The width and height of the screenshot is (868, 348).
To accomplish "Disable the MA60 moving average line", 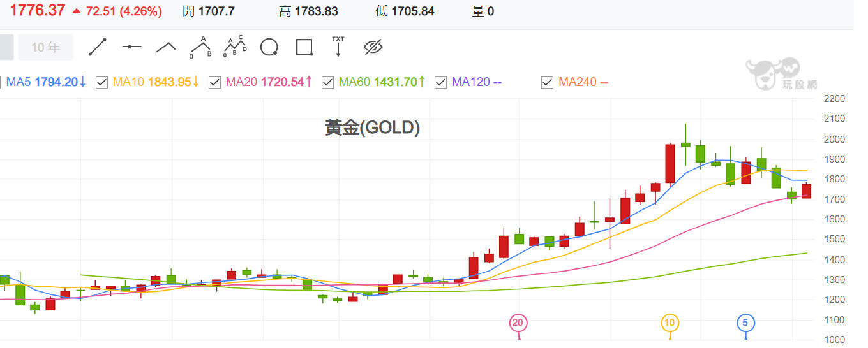I will (328, 82).
